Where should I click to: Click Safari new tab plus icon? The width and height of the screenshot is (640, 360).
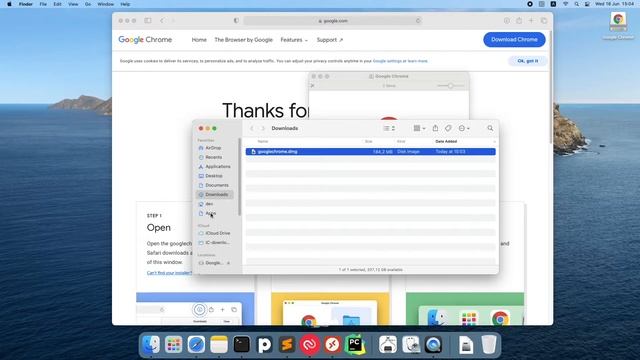[x=531, y=20]
